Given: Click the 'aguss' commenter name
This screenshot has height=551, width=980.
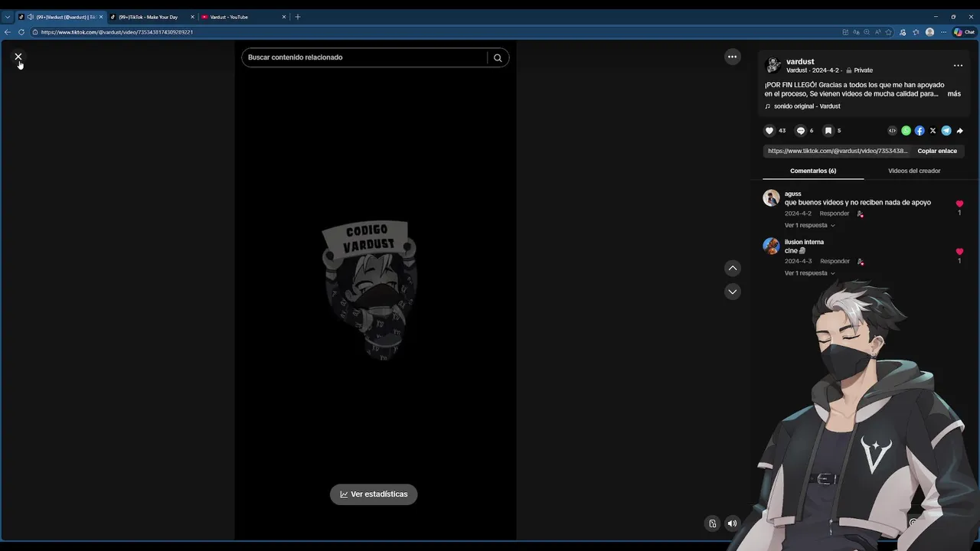Looking at the screenshot, I should pyautogui.click(x=792, y=194).
